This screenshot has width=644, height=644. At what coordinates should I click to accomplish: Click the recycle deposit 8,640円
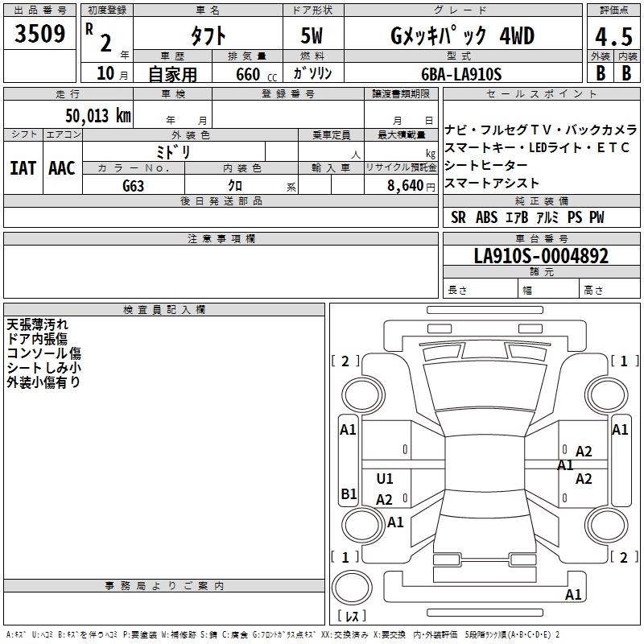pyautogui.click(x=411, y=186)
